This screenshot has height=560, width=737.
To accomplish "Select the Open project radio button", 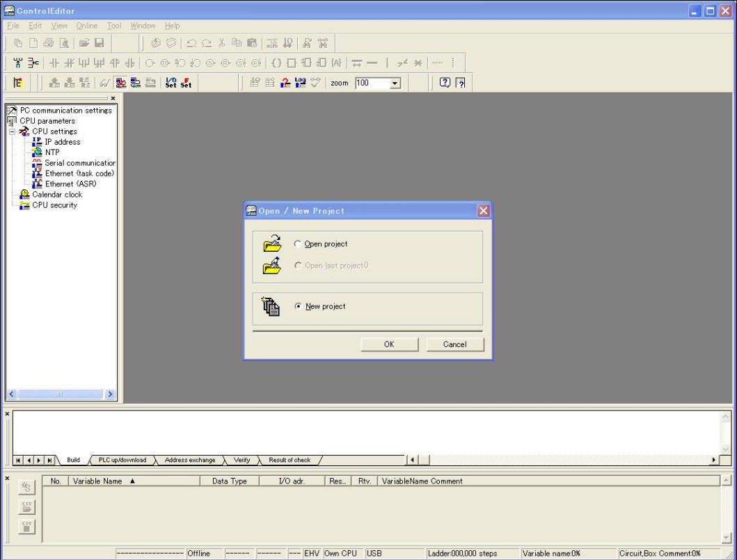I will pyautogui.click(x=299, y=244).
